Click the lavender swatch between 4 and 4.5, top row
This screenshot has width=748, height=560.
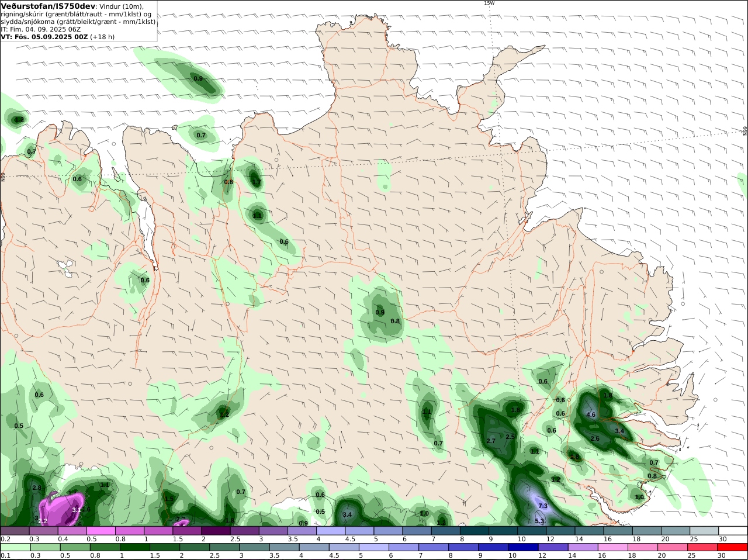[x=331, y=531]
